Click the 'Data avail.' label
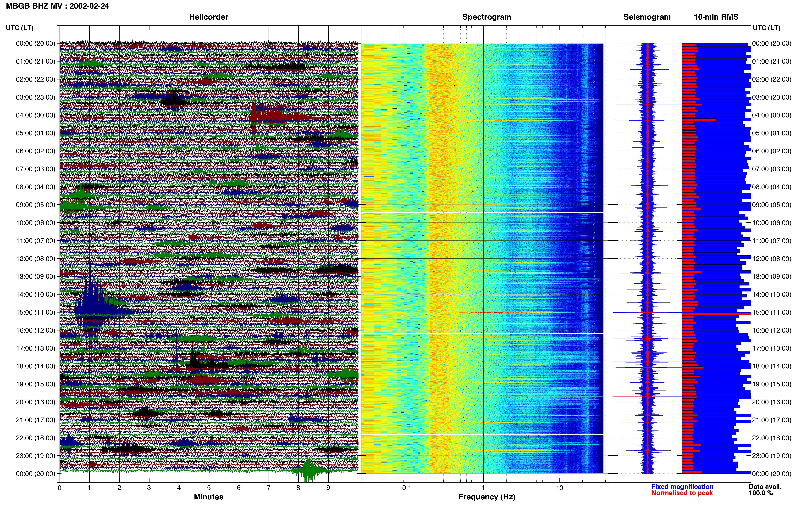This screenshot has height=508, width=812. click(x=765, y=486)
